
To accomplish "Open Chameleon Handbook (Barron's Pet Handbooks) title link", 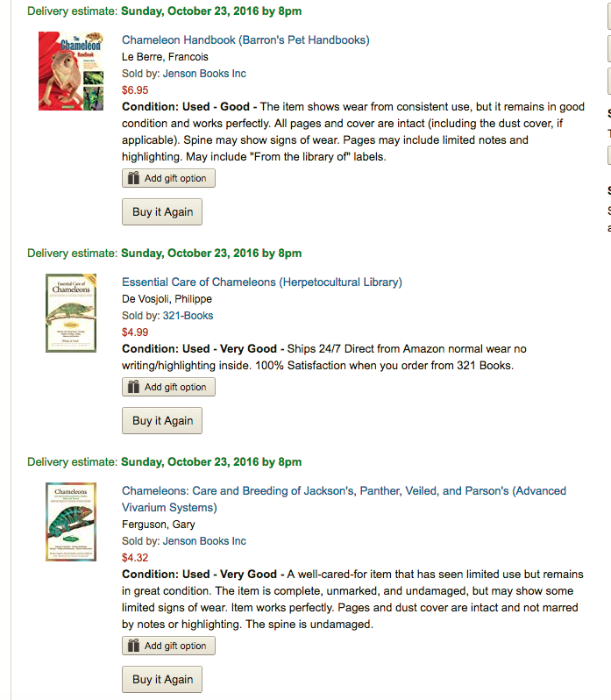I will pyautogui.click(x=245, y=40).
